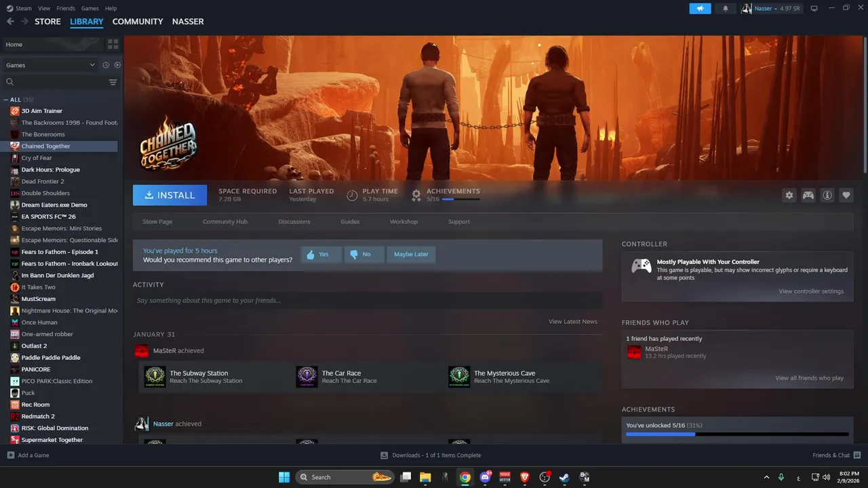This screenshot has height=488, width=868.
Task: Click the activity comment input field
Action: [x=368, y=300]
